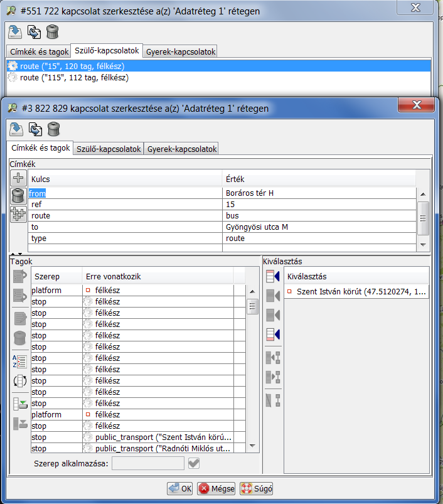
Task: Click value Gyöngyösi utca M
Action: (x=257, y=227)
